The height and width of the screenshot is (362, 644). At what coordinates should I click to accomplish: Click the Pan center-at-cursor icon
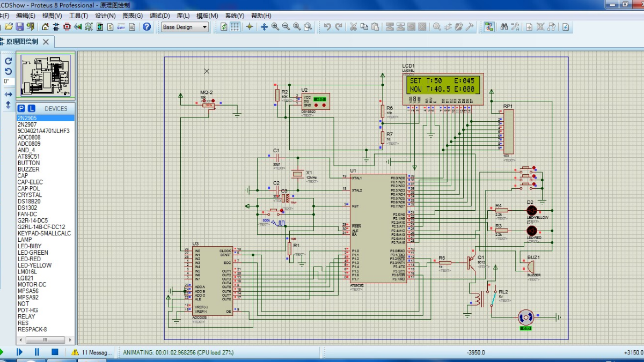click(264, 27)
